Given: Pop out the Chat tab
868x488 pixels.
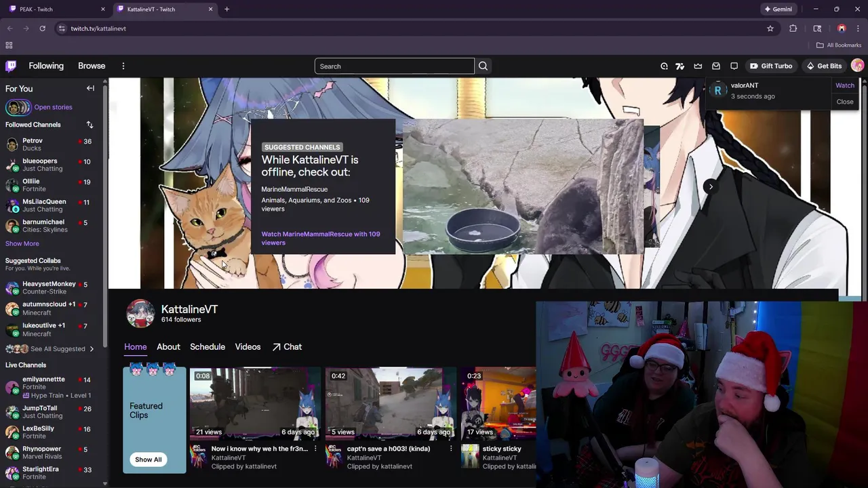Looking at the screenshot, I should [x=287, y=347].
